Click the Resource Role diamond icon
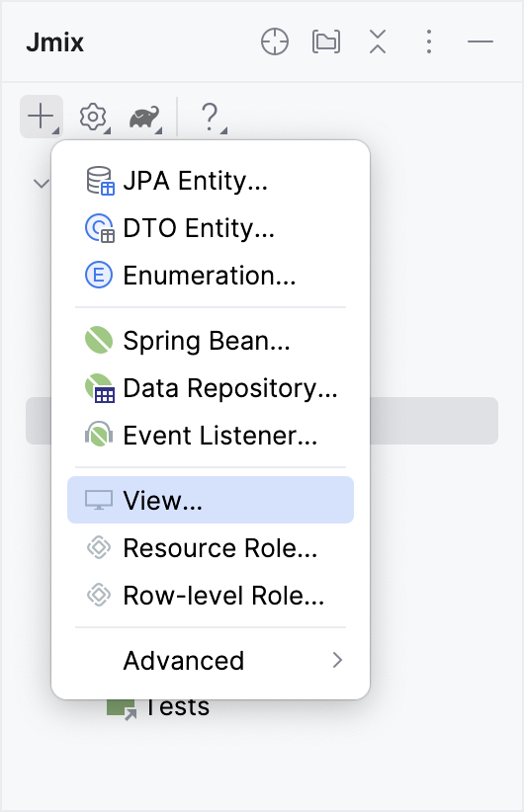The image size is (524, 812). coord(99,548)
